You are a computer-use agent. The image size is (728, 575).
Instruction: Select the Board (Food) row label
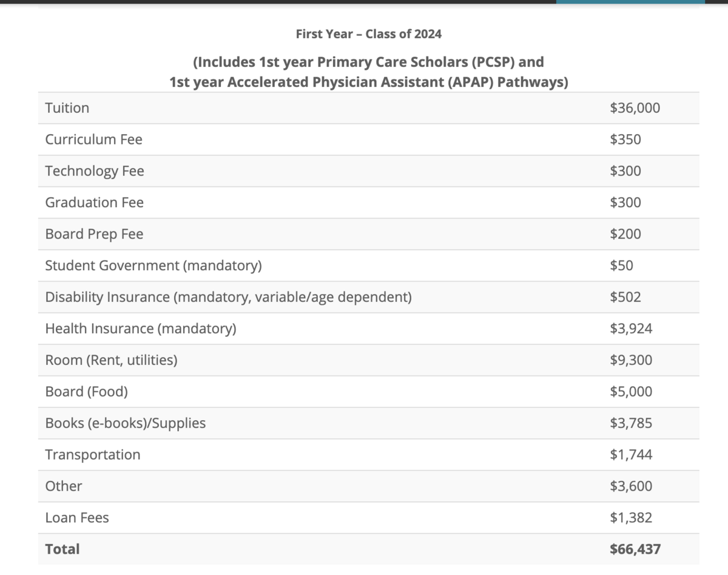point(87,392)
